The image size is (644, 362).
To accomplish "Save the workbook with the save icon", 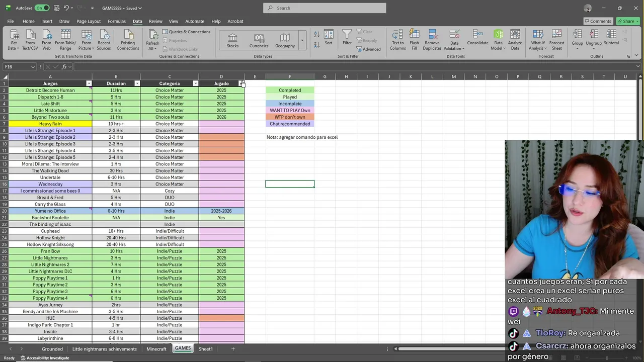I will pyautogui.click(x=57, y=8).
